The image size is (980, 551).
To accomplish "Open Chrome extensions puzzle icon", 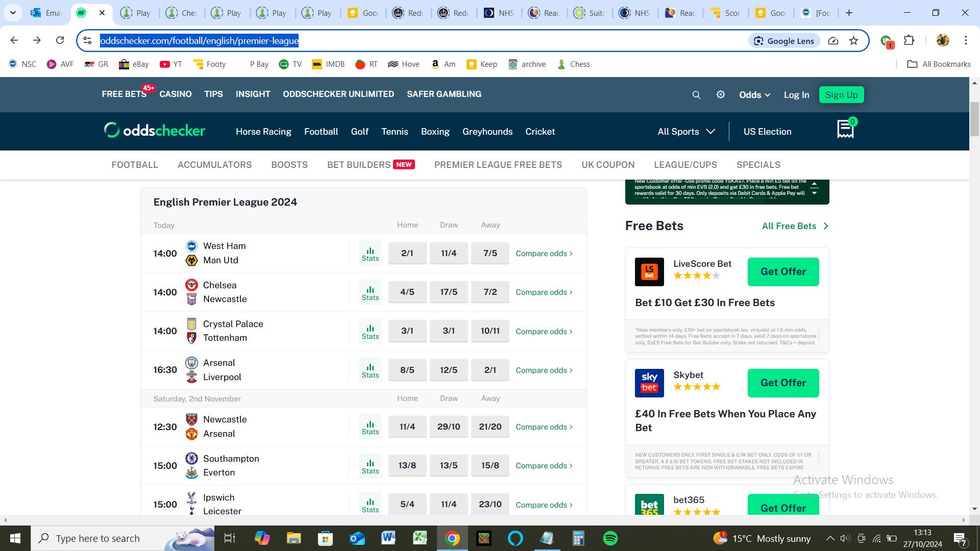I will [x=909, y=40].
